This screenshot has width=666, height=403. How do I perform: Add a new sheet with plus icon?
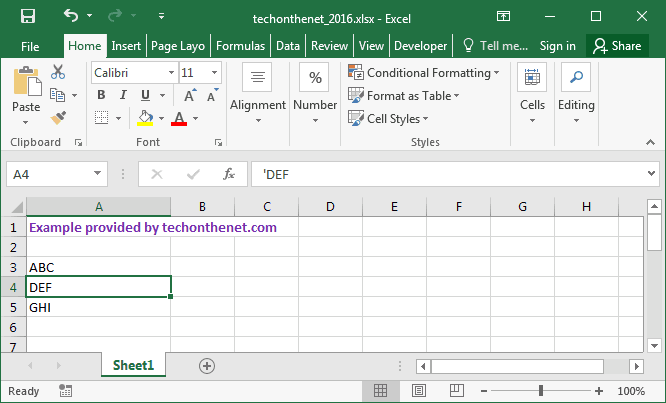[207, 366]
